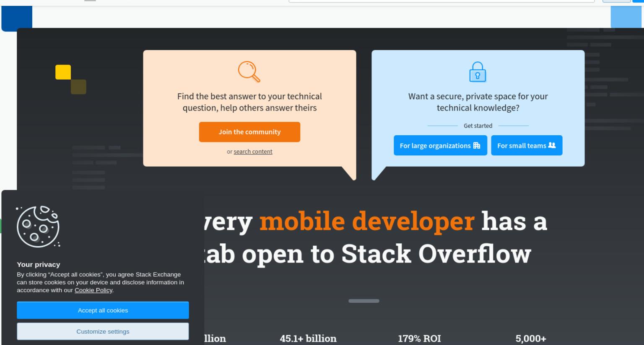Click 'Want a secure, private space' text
Image resolution: width=644 pixels, height=345 pixels.
coord(478,102)
